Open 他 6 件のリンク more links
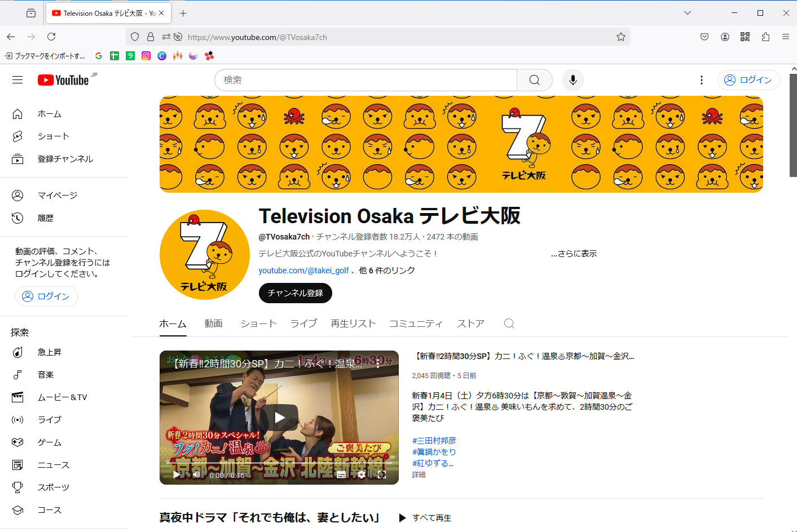 pyautogui.click(x=387, y=271)
